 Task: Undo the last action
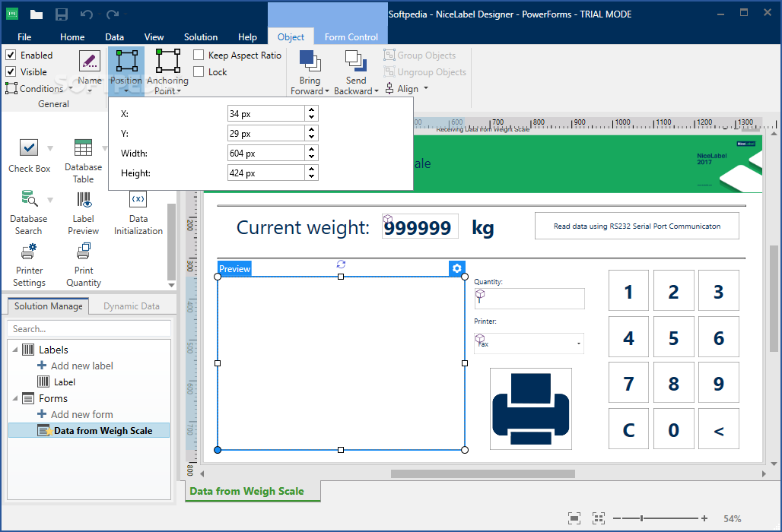pos(86,14)
